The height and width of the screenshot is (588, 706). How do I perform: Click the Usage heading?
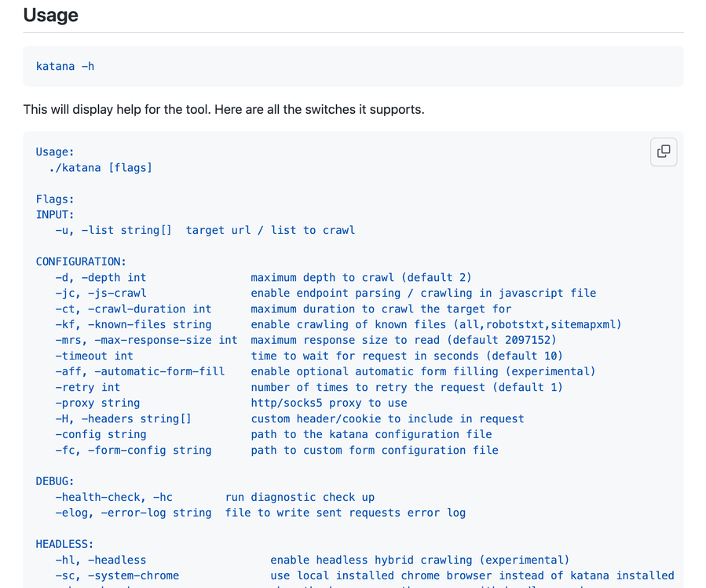tap(51, 15)
